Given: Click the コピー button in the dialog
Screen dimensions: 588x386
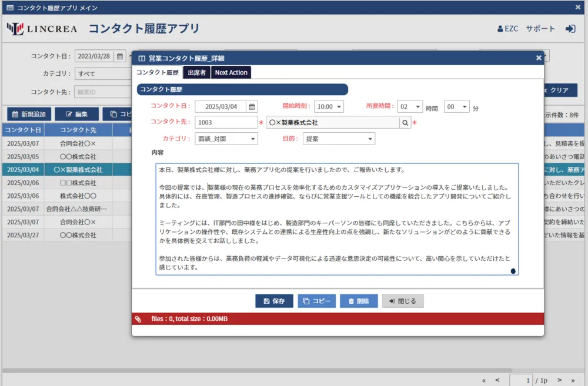Looking at the screenshot, I should (x=316, y=301).
